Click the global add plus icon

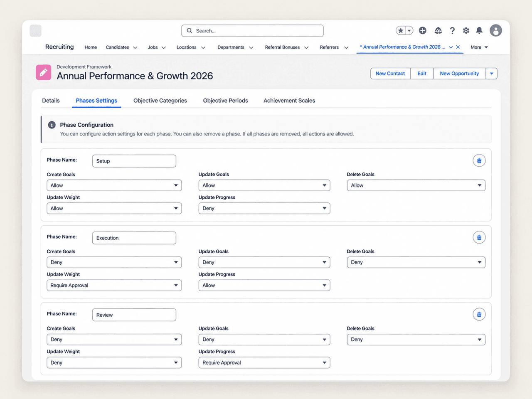click(423, 30)
